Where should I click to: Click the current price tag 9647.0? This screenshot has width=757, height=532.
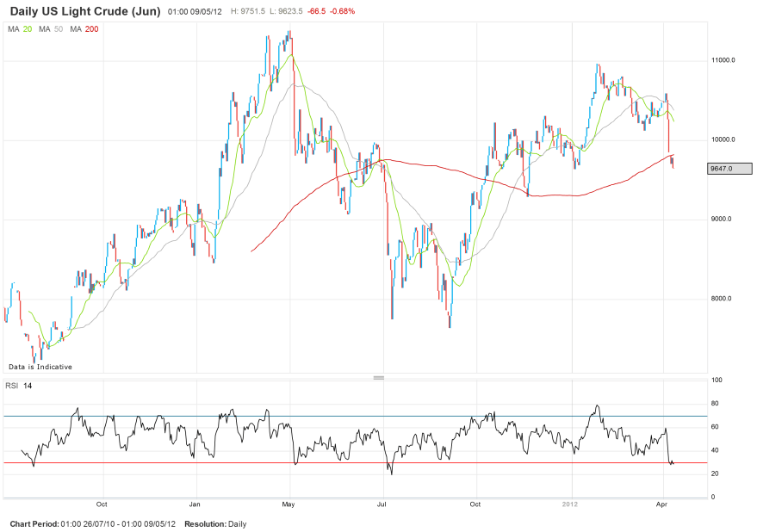(722, 169)
